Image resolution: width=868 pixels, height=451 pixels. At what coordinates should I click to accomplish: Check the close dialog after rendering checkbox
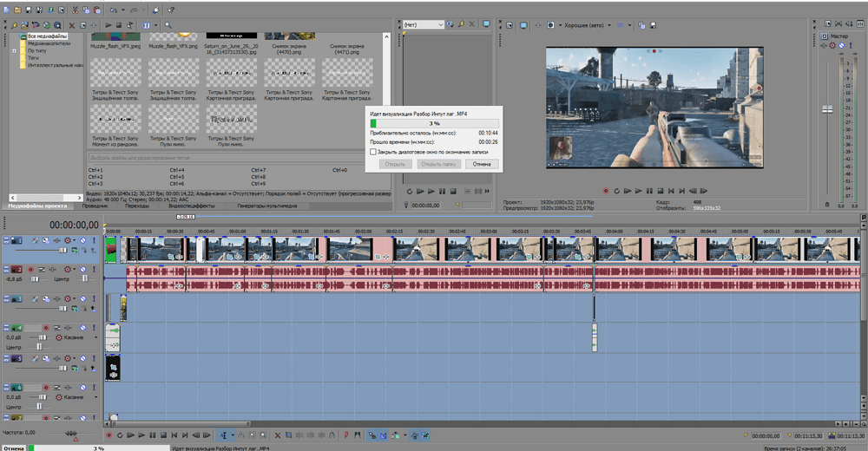(x=373, y=152)
